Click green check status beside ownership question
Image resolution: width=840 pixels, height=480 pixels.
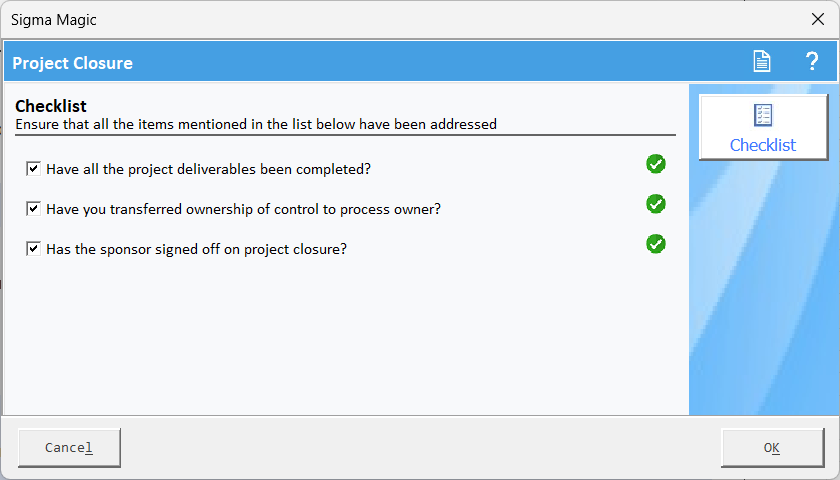(x=656, y=204)
